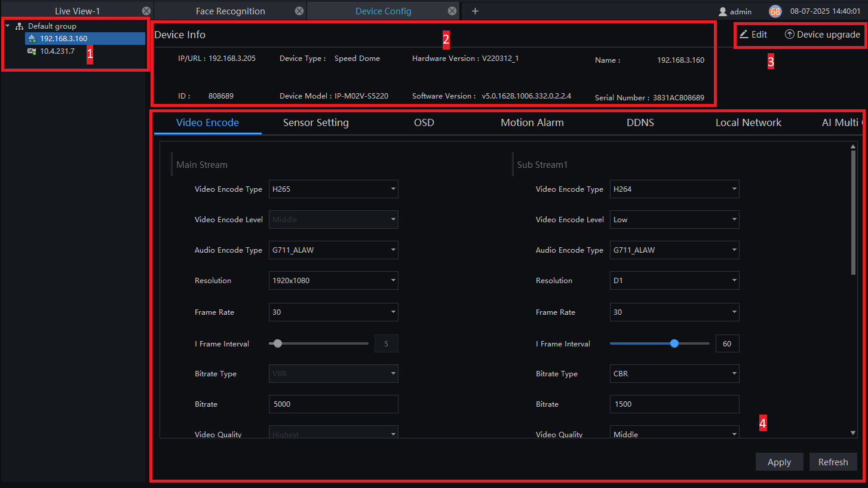The image size is (868, 488).
Task: Switch to the Face Recognition tab
Action: click(x=231, y=11)
